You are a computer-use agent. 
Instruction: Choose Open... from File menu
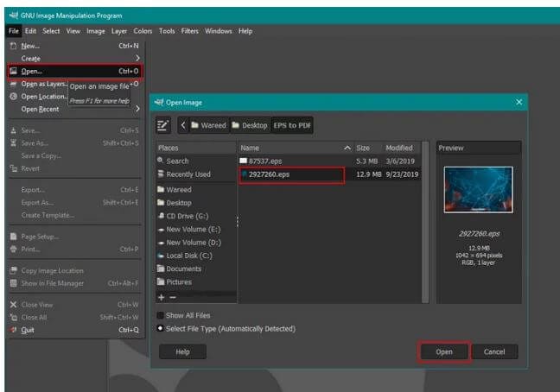pyautogui.click(x=75, y=72)
